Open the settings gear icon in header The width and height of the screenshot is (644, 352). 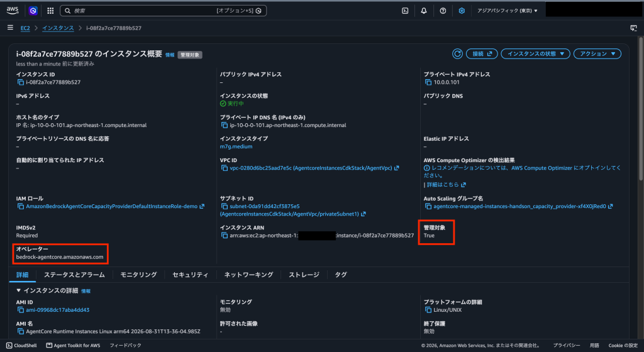click(462, 11)
